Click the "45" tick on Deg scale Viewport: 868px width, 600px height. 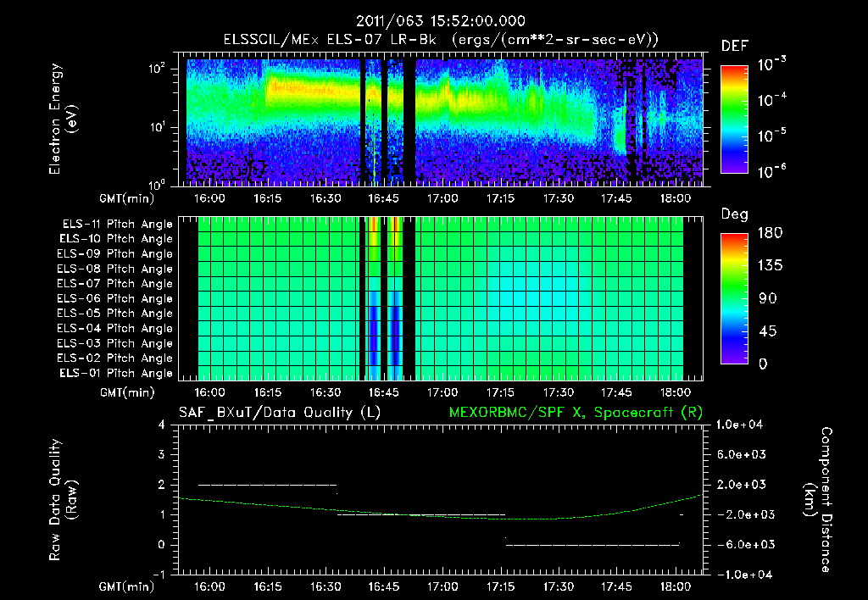click(x=768, y=331)
